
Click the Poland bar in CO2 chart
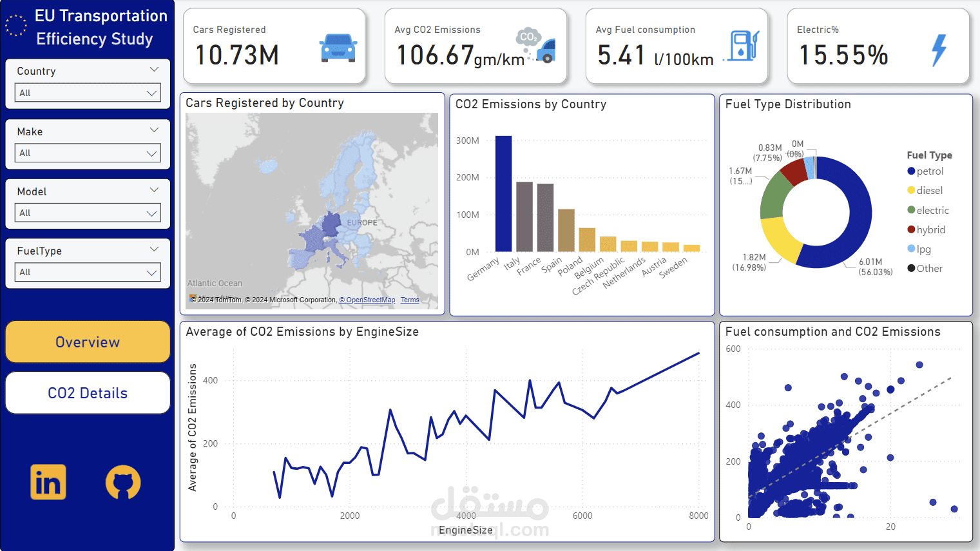[x=587, y=240]
